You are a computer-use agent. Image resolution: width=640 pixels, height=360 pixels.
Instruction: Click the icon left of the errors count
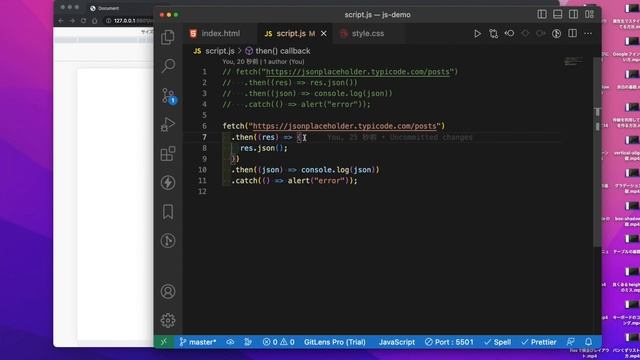pos(248,342)
